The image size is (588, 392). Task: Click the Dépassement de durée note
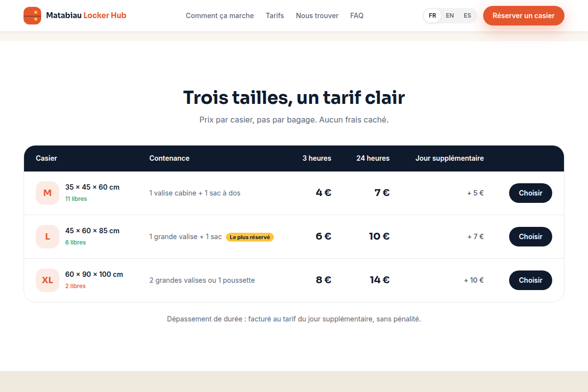coord(294,319)
